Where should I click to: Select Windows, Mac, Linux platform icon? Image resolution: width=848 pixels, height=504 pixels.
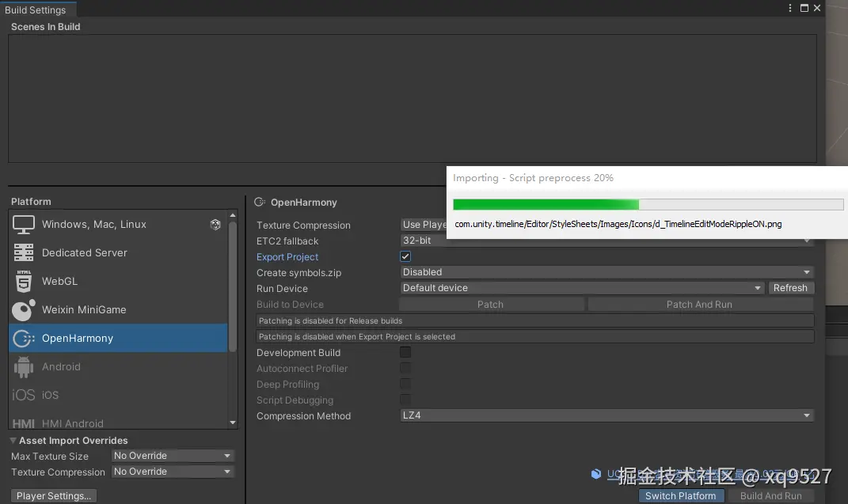[23, 224]
